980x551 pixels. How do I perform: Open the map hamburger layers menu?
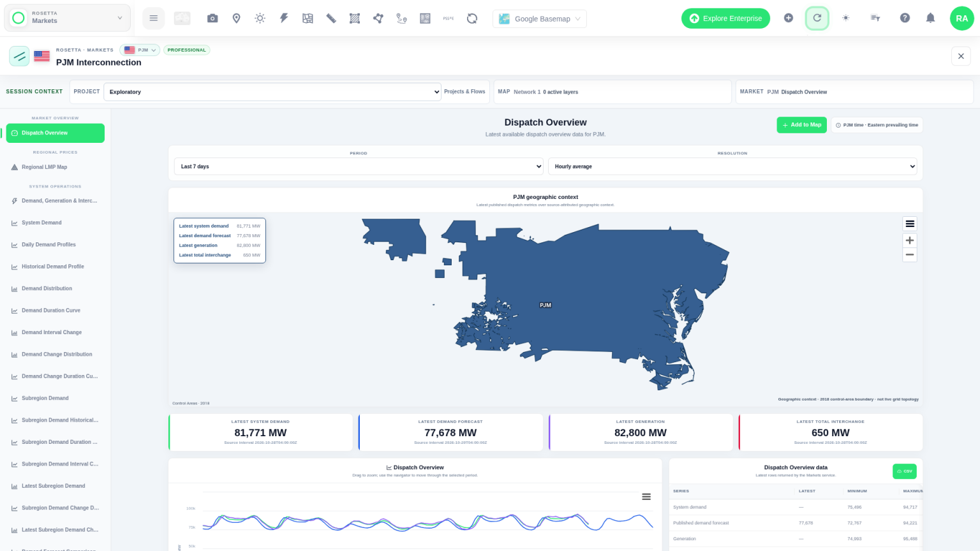(x=910, y=224)
